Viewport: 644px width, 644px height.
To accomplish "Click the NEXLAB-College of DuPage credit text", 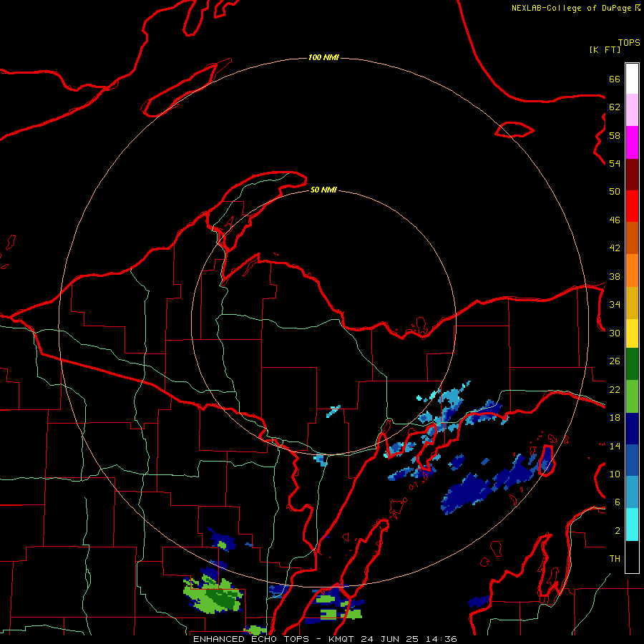I will (571, 8).
